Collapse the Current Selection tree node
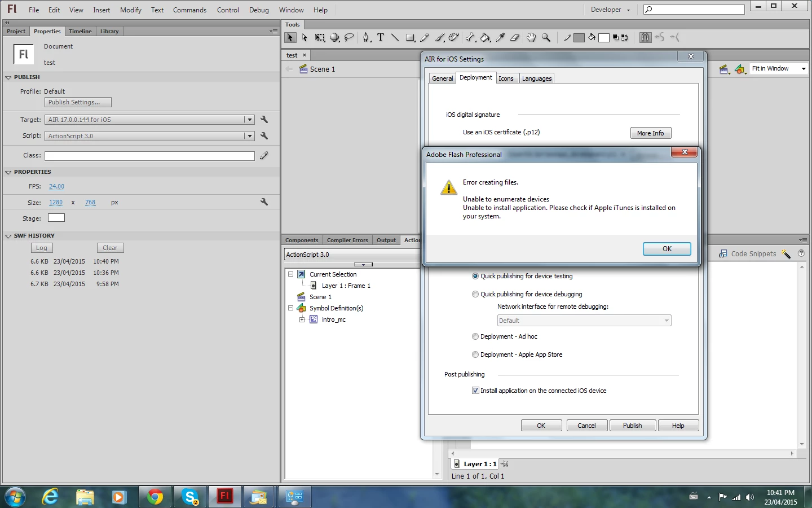The height and width of the screenshot is (508, 812). coord(291,274)
